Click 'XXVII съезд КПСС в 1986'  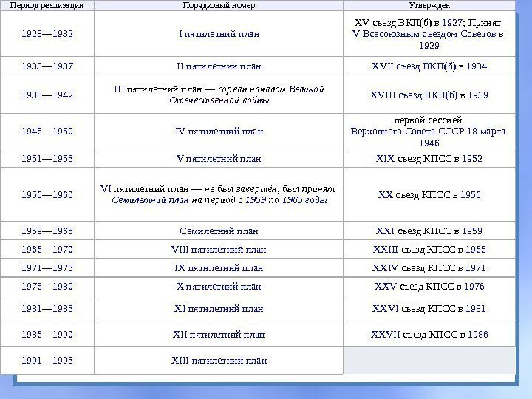(429, 335)
